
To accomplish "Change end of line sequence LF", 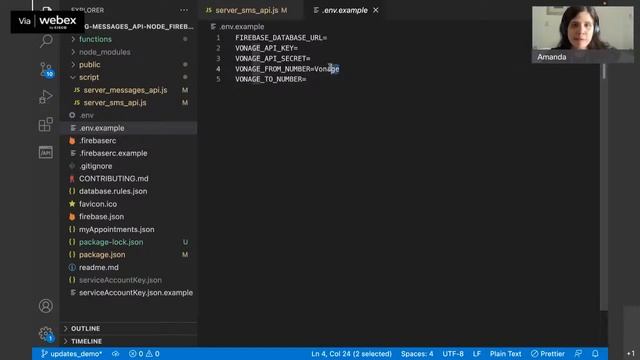I will point(476,354).
